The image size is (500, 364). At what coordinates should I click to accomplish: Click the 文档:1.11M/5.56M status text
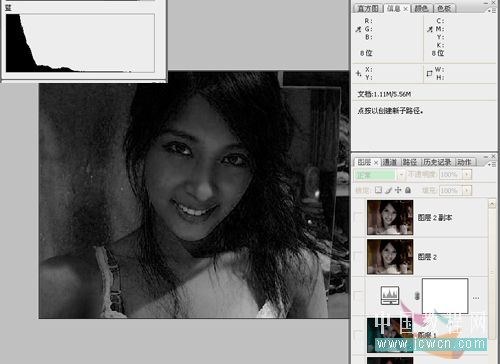(384, 94)
